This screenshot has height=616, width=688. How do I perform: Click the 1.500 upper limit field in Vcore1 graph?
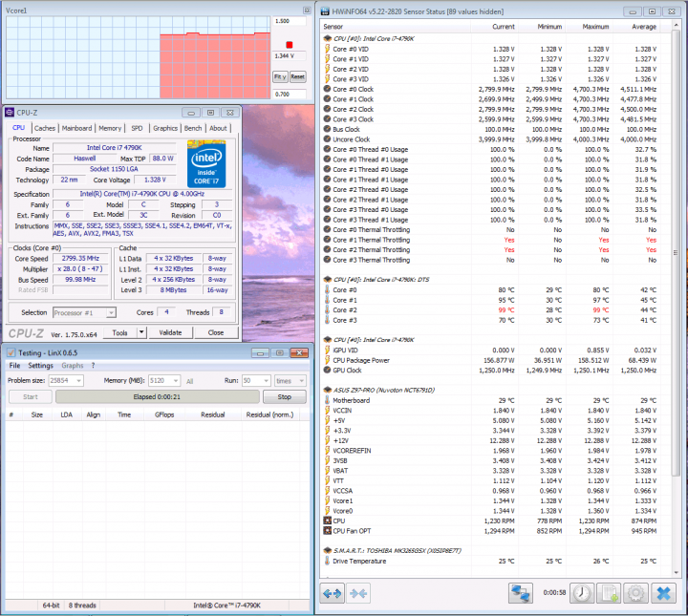click(290, 21)
